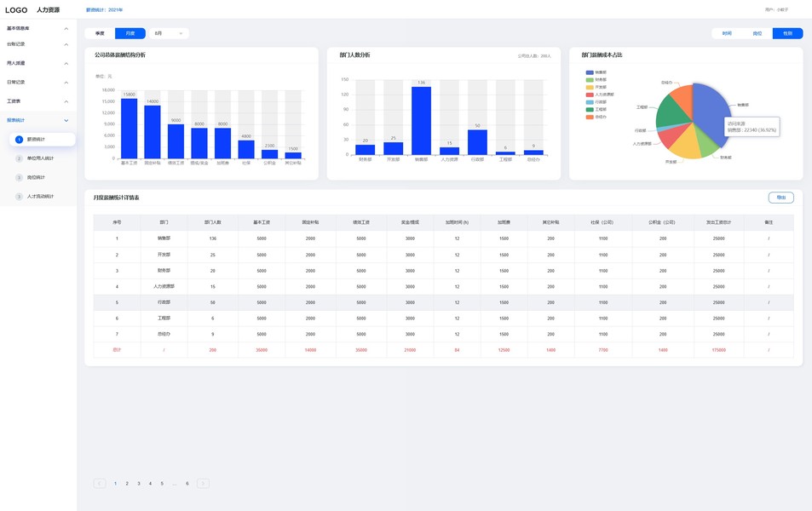The width and height of the screenshot is (812, 511).
Task: Click the 175000 total in the 总计 row
Action: (719, 350)
